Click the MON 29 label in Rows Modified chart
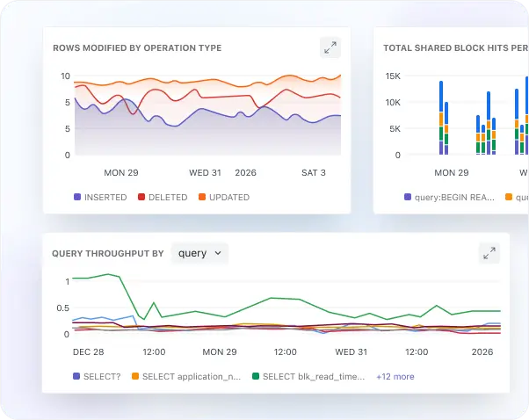The image size is (529, 420). pos(121,173)
